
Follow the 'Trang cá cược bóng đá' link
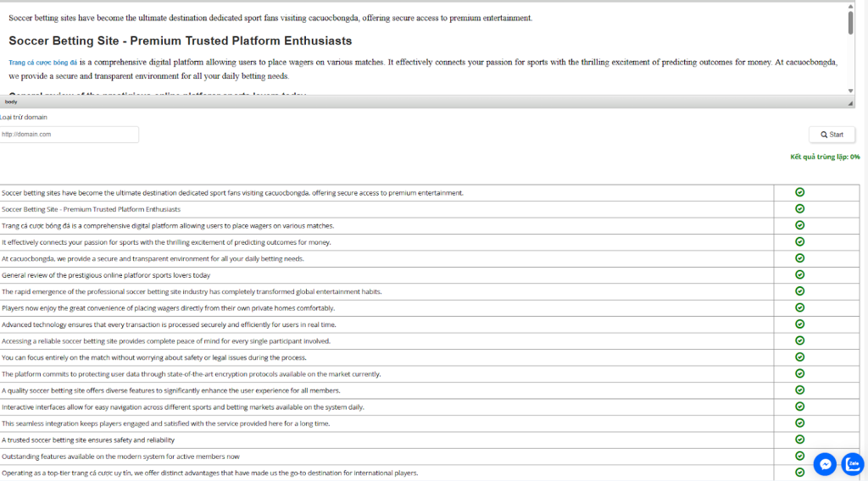tap(43, 63)
